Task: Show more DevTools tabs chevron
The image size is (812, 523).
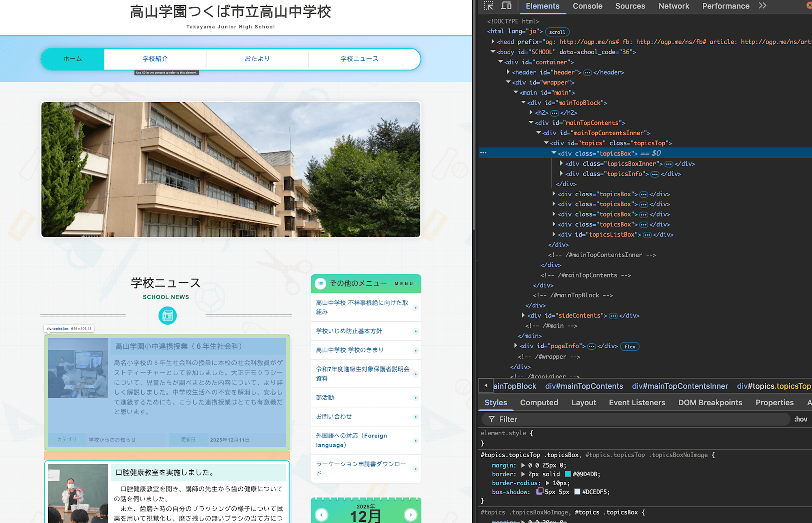Action: [762, 6]
